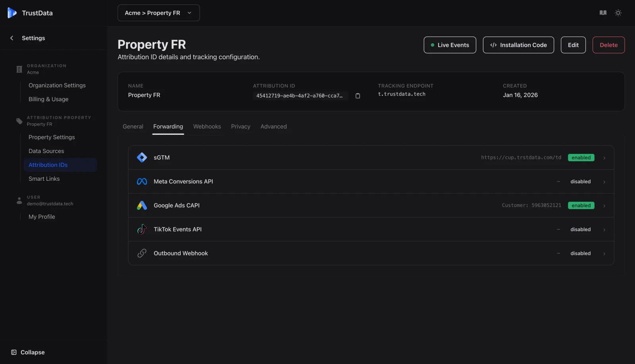The width and height of the screenshot is (635, 364).
Task: Click the Meta Conversions API disabled status
Action: click(580, 182)
